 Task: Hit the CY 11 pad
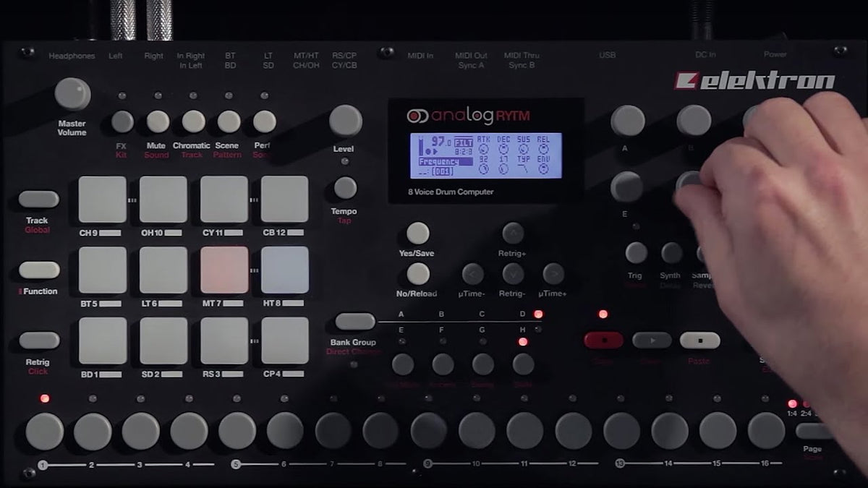pyautogui.click(x=224, y=200)
